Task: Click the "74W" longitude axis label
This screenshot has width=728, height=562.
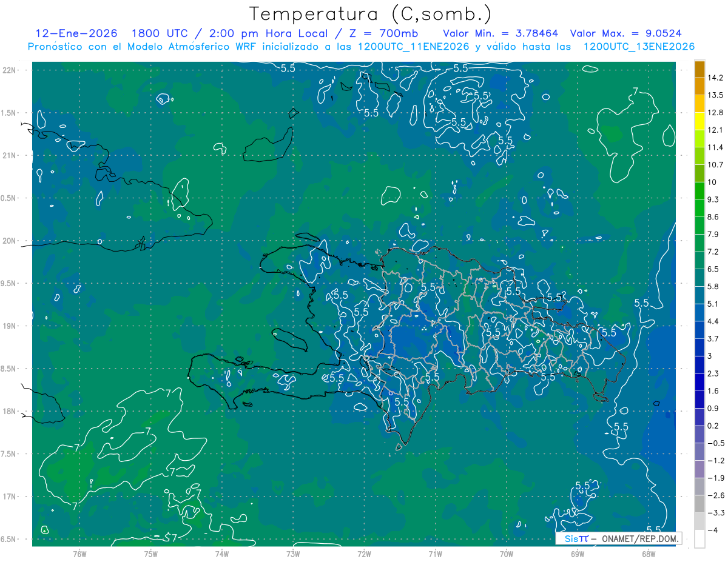Action: (x=221, y=554)
